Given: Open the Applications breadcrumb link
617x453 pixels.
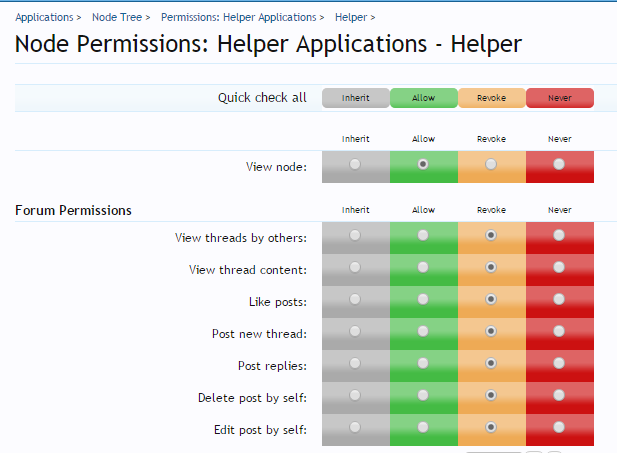Looking at the screenshot, I should point(44,17).
